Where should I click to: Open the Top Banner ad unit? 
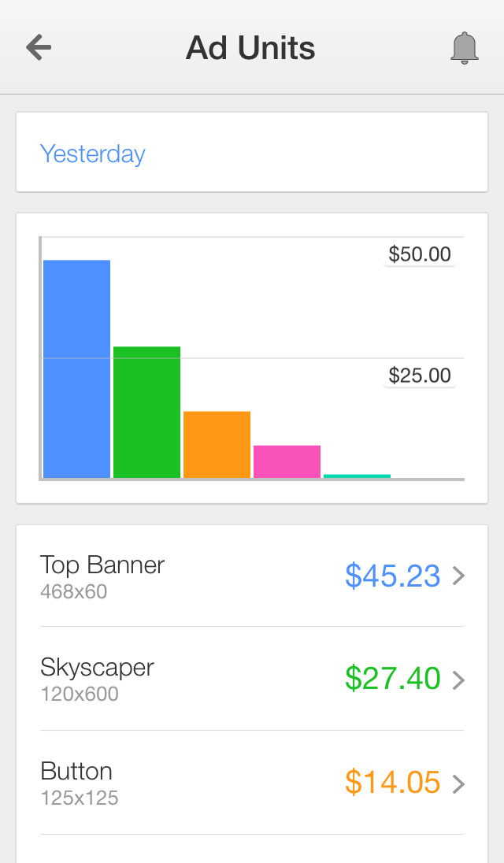click(x=102, y=575)
